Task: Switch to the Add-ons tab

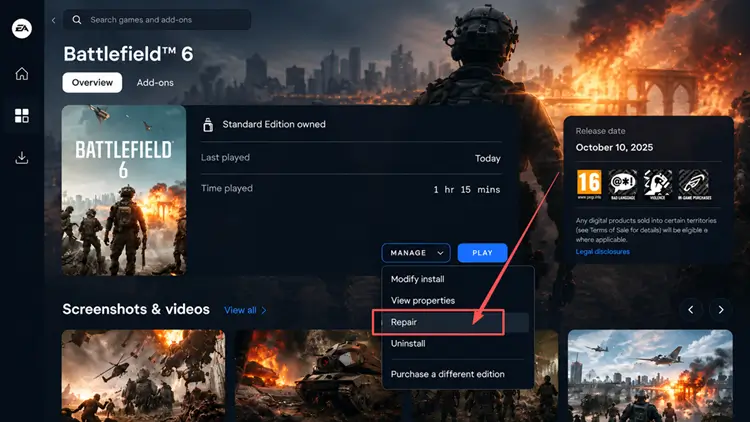Action: point(155,83)
